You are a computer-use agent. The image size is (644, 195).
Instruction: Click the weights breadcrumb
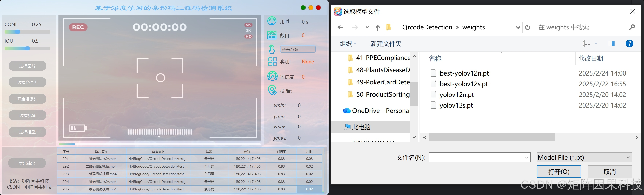(x=473, y=27)
